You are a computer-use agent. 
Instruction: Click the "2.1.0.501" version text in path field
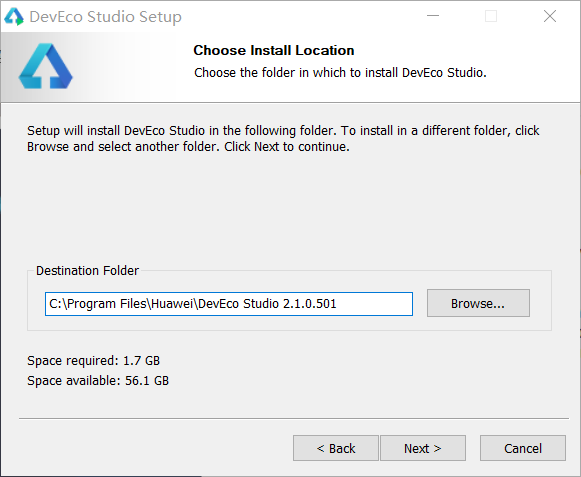pos(309,304)
